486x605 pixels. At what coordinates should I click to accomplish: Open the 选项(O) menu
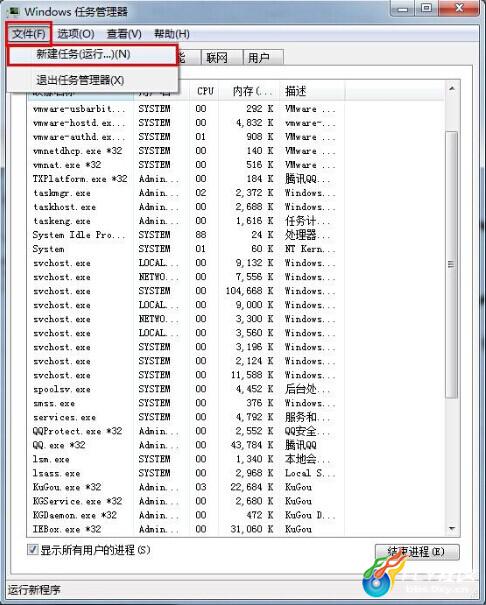pyautogui.click(x=76, y=34)
